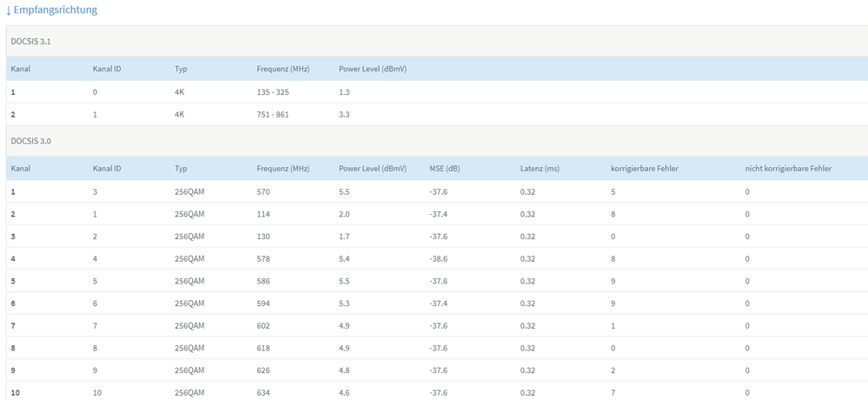Click power level 2.0 cell
This screenshot has width=868, height=401.
point(344,214)
